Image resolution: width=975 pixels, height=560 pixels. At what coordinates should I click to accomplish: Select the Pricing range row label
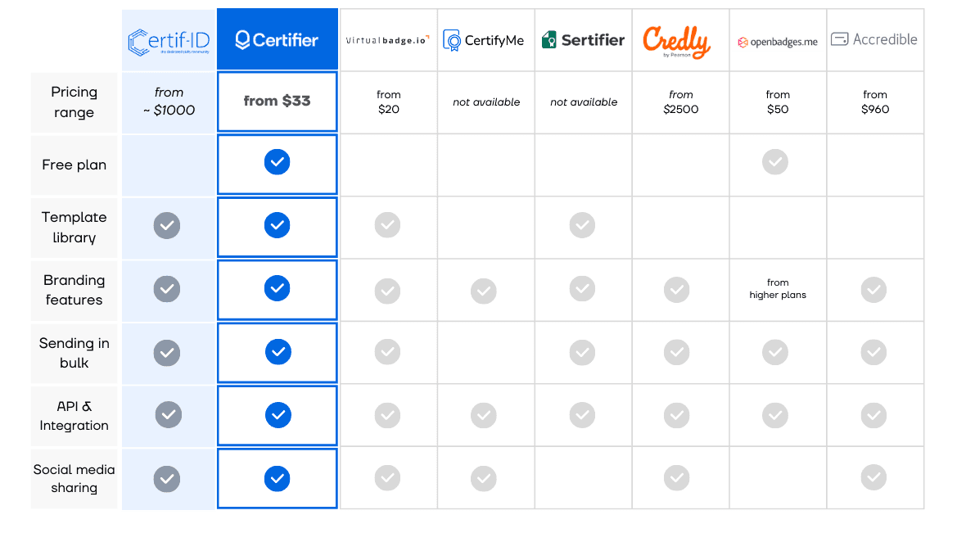pos(74,102)
